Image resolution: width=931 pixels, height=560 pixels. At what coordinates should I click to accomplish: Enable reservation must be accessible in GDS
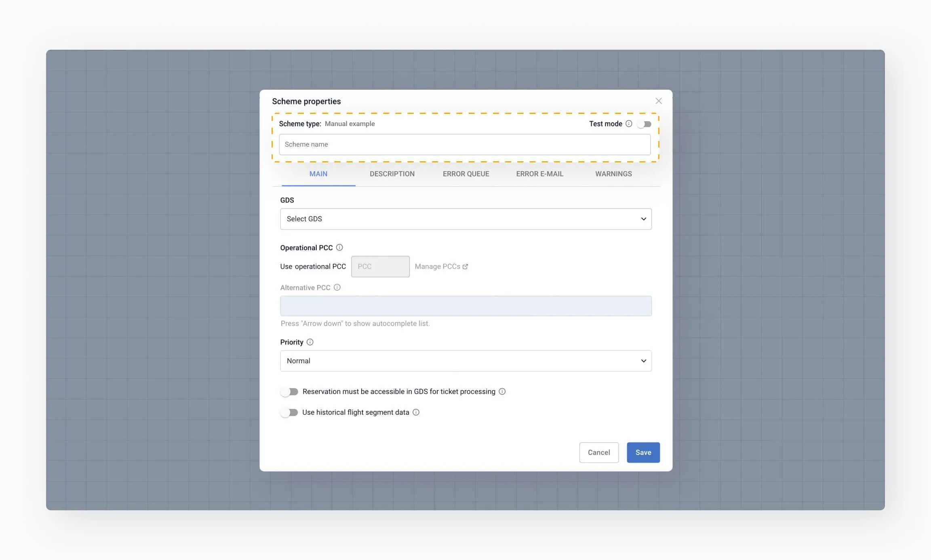289,391
